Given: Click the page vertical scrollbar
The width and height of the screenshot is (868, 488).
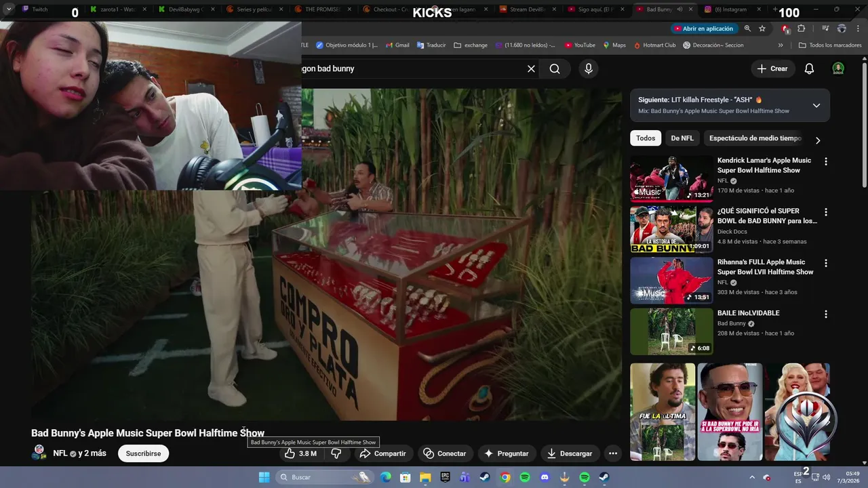Looking at the screenshot, I should click(x=864, y=125).
